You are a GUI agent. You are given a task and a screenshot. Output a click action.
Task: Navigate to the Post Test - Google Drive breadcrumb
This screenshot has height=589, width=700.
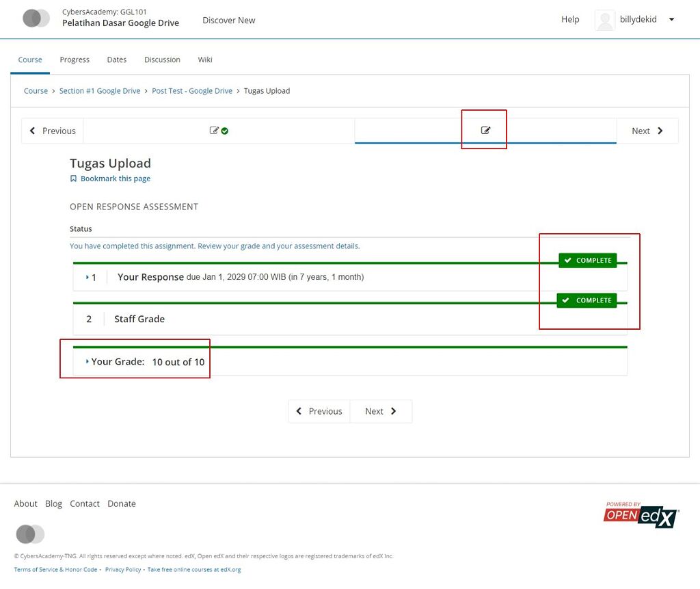pos(192,90)
